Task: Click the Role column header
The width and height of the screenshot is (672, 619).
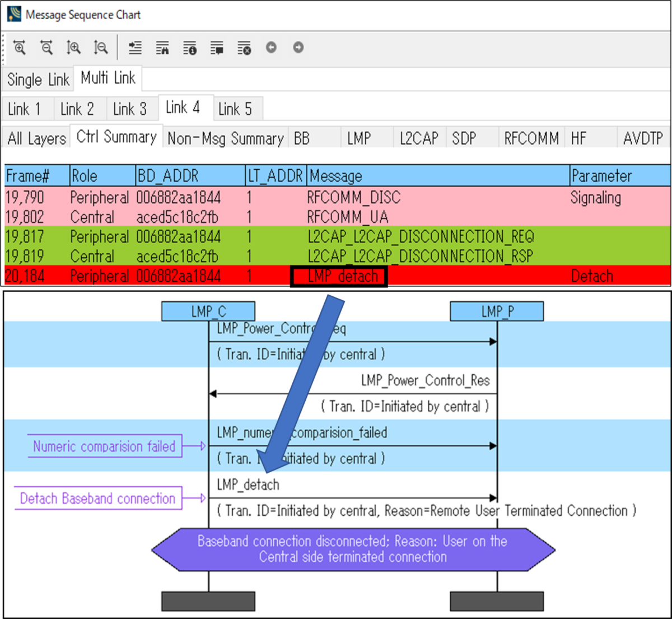Action: (103, 176)
